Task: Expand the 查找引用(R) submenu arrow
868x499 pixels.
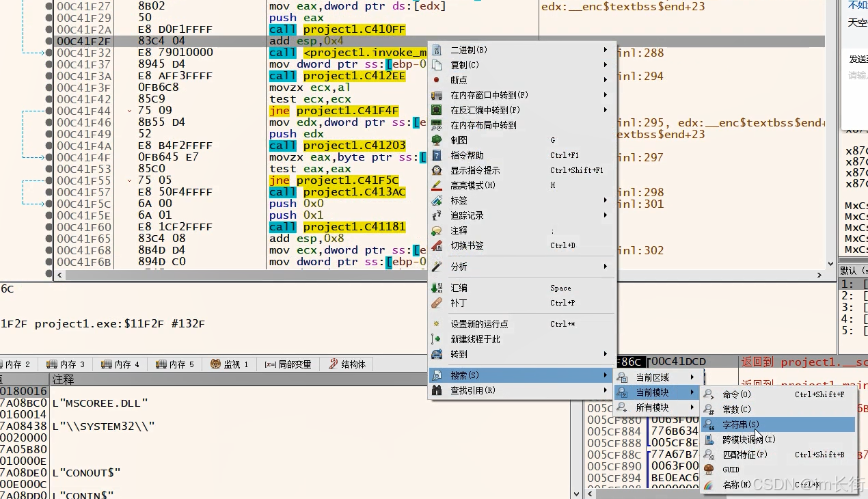Action: (606, 390)
